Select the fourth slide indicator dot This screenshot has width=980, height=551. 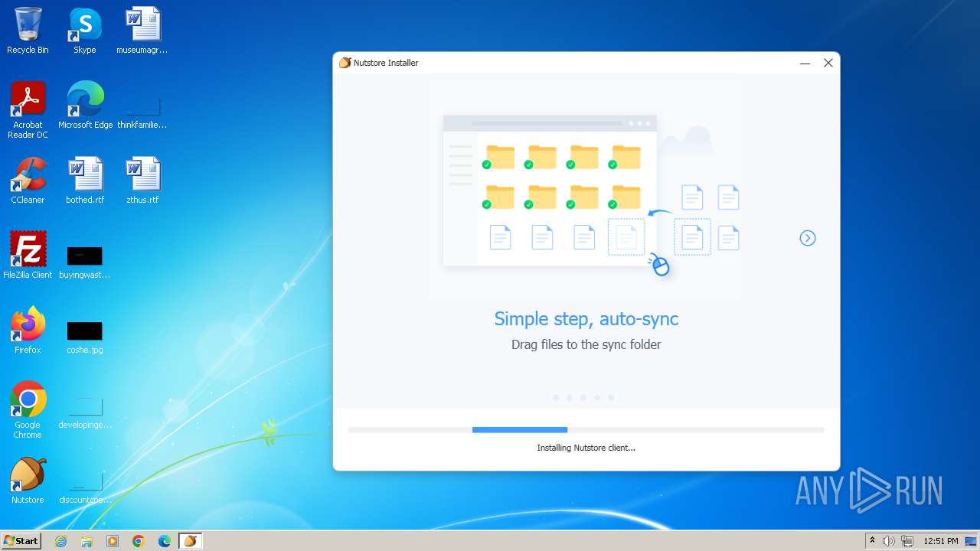point(597,398)
